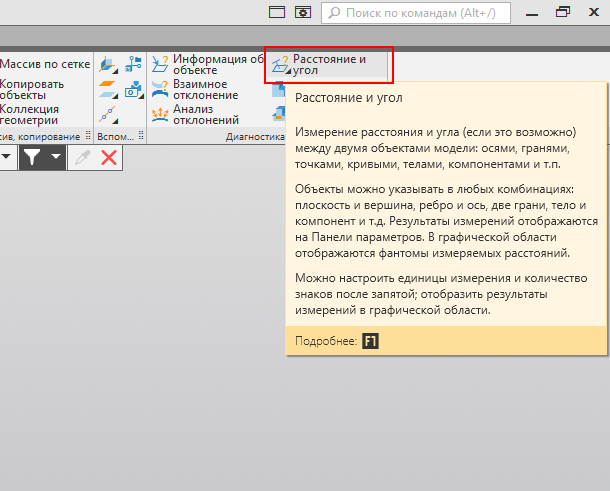Screen dimensions: 610x491
Task: Expand the filter funnel dropdown arrow
Action: (56, 156)
